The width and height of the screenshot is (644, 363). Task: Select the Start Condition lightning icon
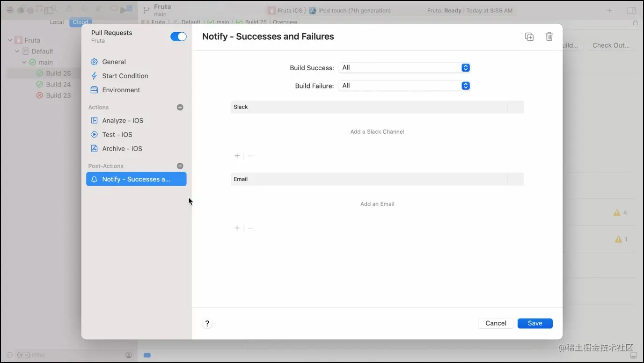click(94, 76)
